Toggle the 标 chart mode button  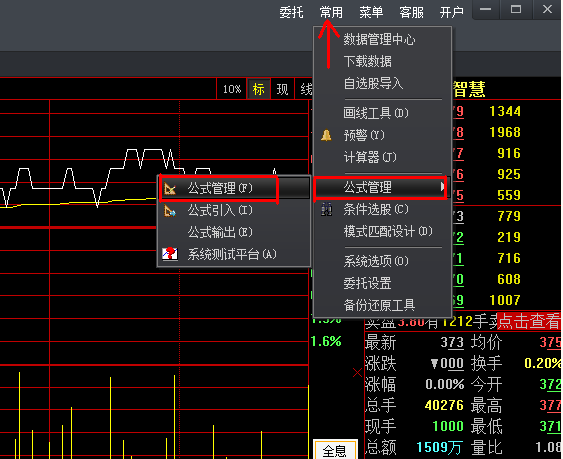click(258, 89)
